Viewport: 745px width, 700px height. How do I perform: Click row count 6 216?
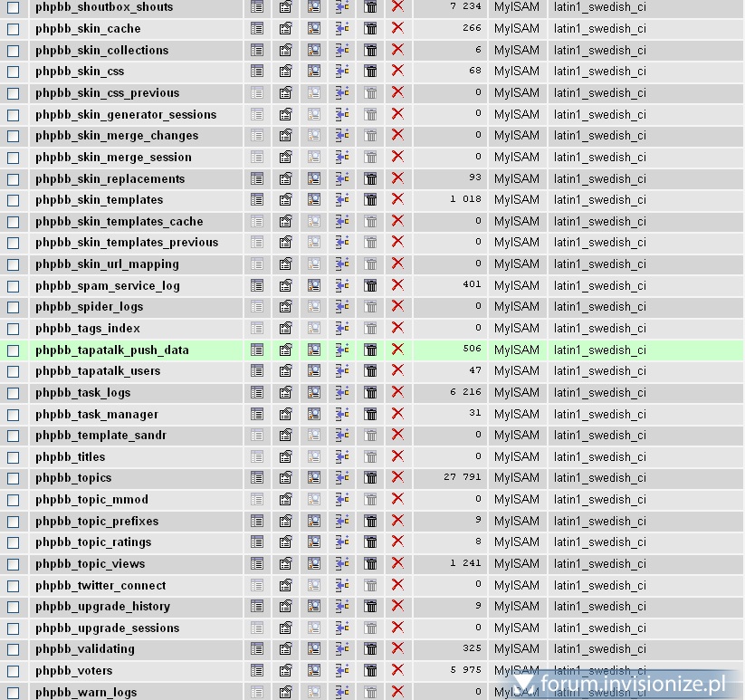click(465, 392)
